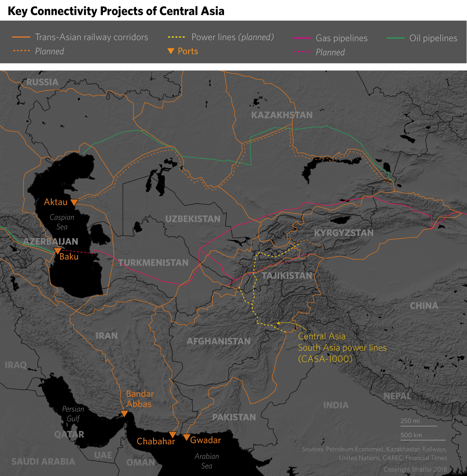The height and width of the screenshot is (476, 467).
Task: Click the italic Planned label under gas pipelines
Action: pos(330,53)
